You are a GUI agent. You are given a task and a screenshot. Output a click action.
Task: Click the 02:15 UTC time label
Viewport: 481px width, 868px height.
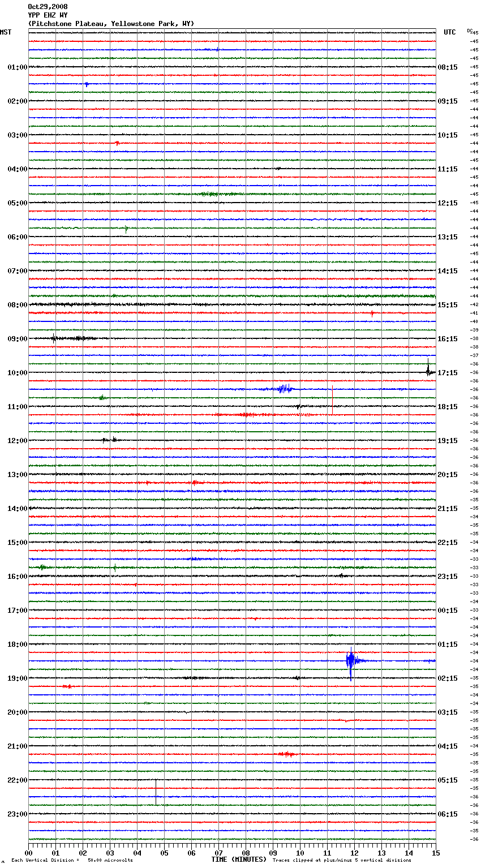coord(448,678)
